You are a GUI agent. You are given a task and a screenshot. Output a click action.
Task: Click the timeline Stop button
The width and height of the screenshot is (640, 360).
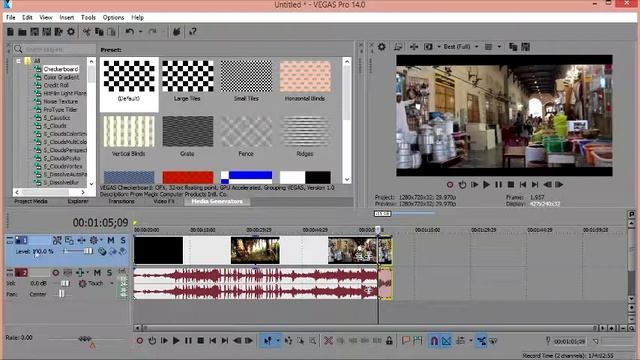[x=200, y=340]
